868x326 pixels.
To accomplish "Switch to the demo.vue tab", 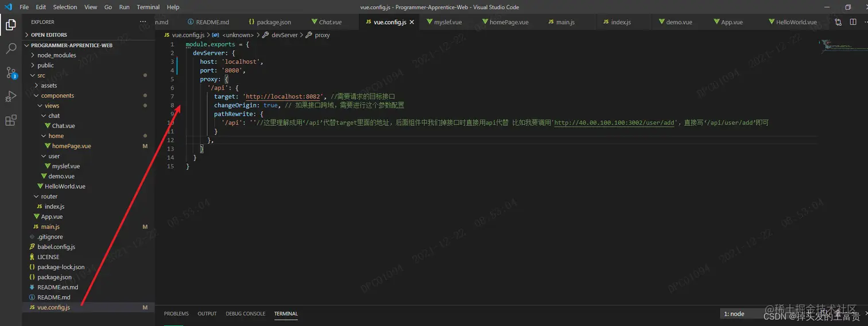I will [x=675, y=22].
